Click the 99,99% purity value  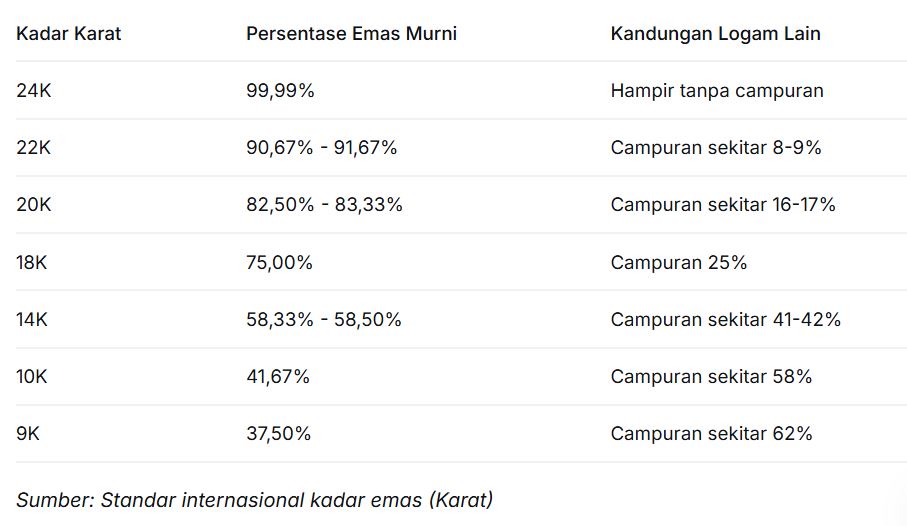280,91
